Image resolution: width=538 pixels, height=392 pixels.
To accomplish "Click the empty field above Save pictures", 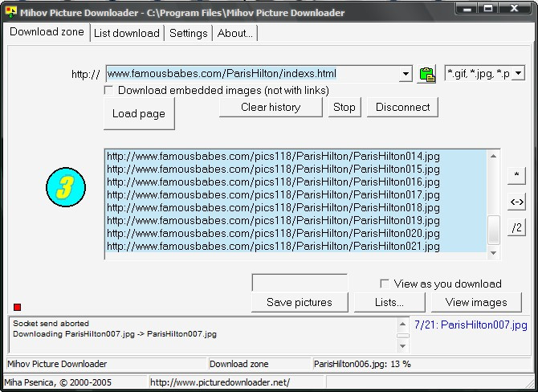I will 300,283.
